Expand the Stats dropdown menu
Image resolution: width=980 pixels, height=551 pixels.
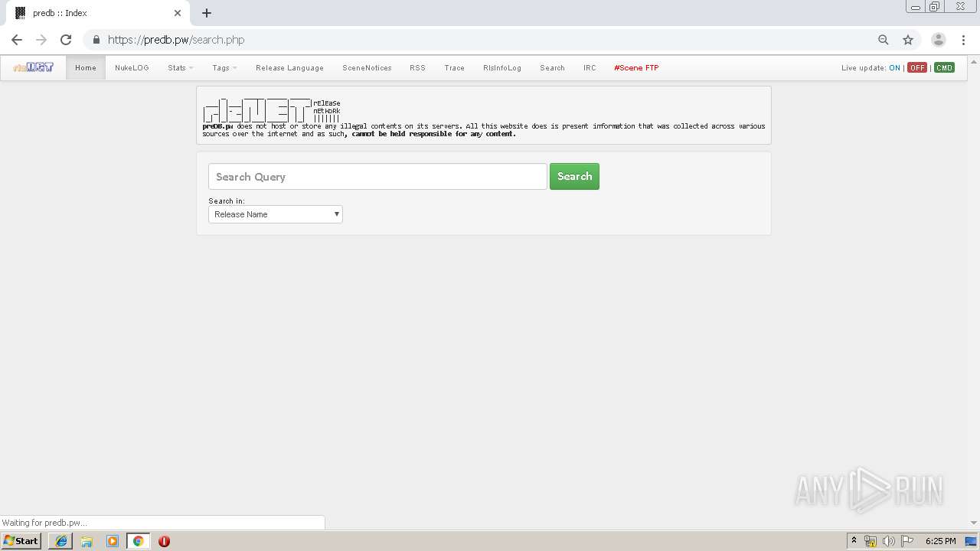(181, 68)
